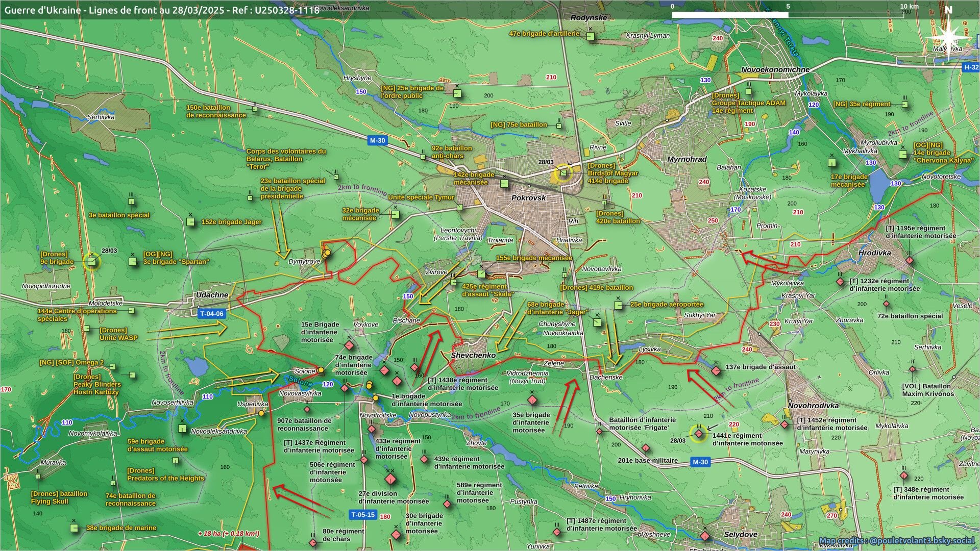Click the Rodynske town label
The width and height of the screenshot is (980, 551).
tap(589, 17)
